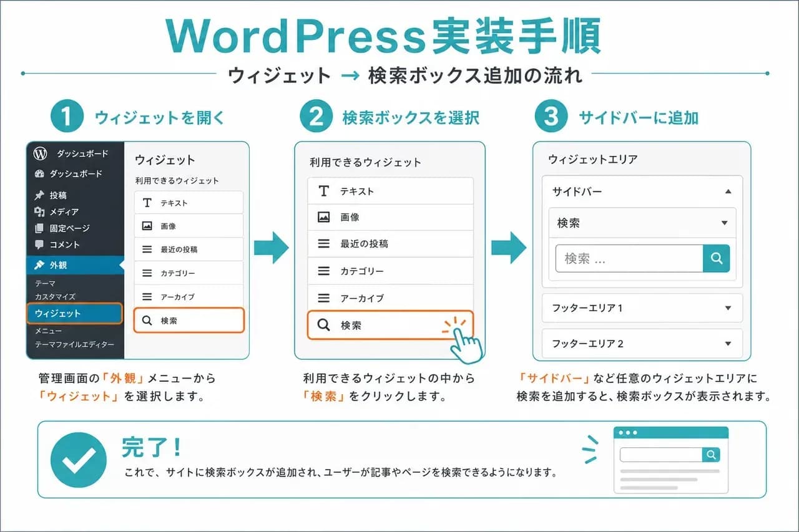Click the アーカイブ label in step 2 panel
The image size is (799, 532).
coord(362,298)
